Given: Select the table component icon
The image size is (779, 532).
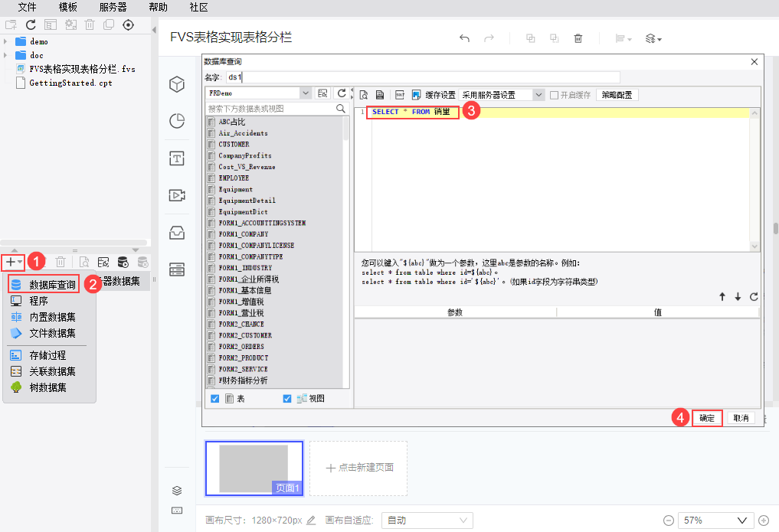Looking at the screenshot, I should tap(177, 269).
